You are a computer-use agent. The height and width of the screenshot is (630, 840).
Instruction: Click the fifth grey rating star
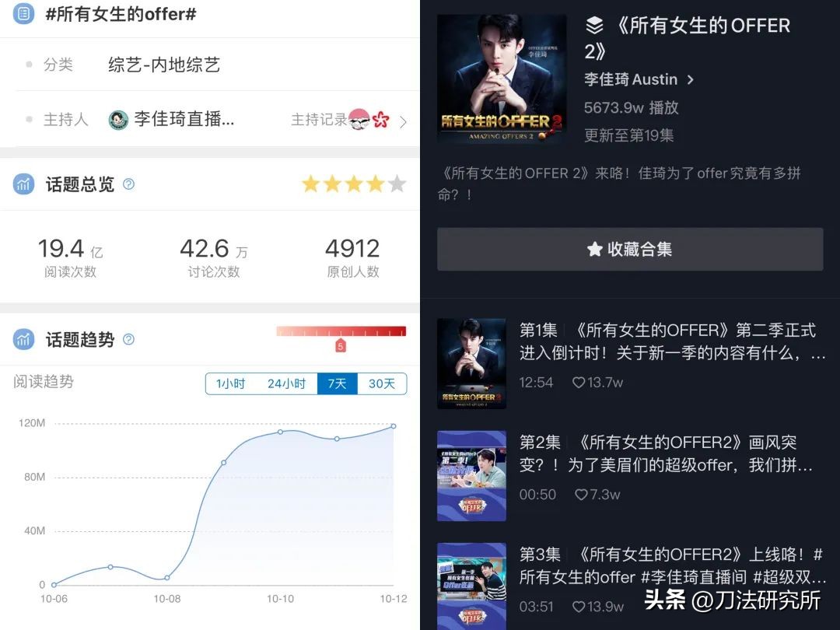point(397,184)
